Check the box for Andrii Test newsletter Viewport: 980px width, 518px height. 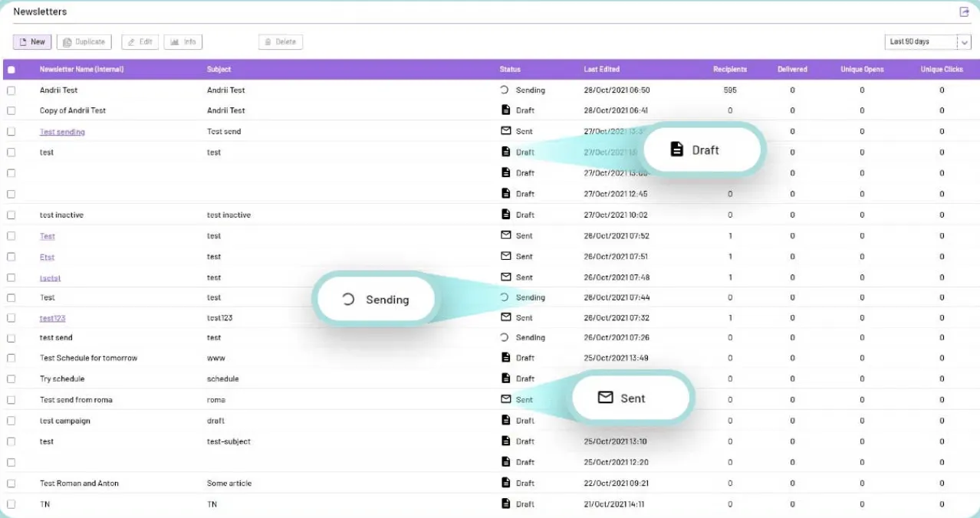coord(11,90)
